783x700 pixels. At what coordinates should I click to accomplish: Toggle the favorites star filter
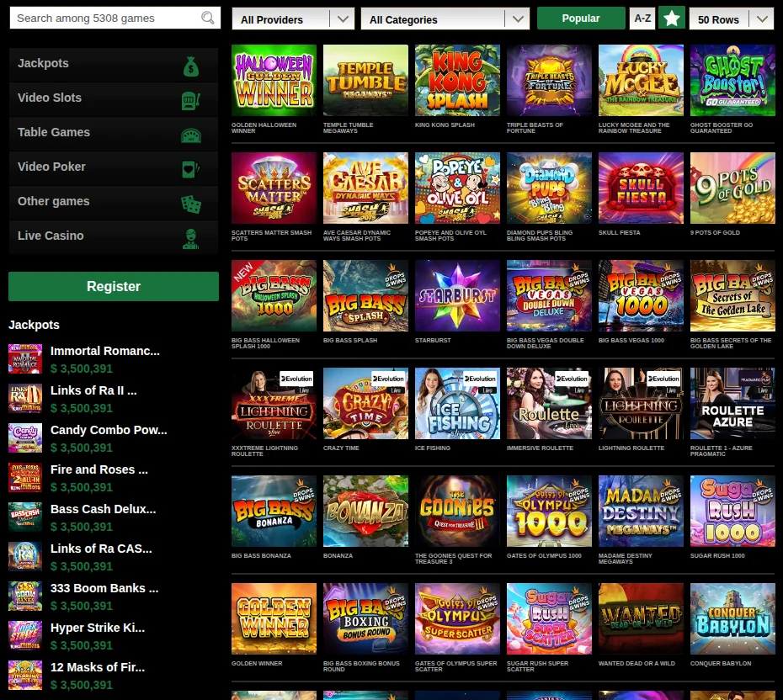672,19
